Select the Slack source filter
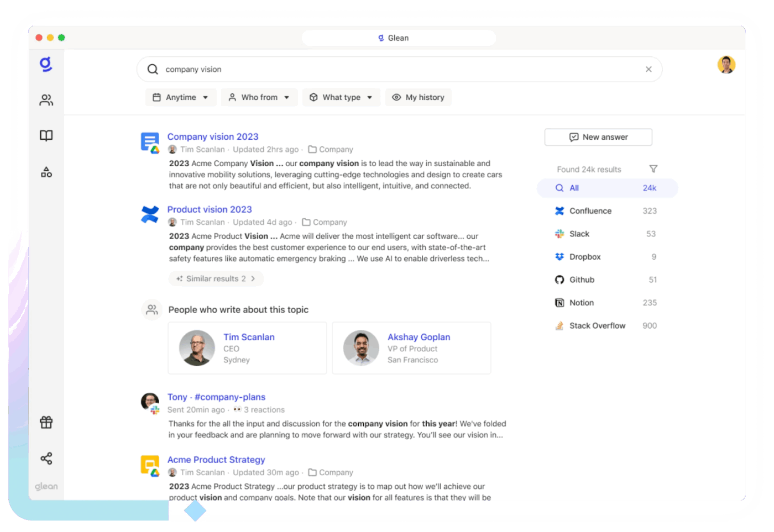The width and height of the screenshot is (774, 532). pyautogui.click(x=579, y=234)
